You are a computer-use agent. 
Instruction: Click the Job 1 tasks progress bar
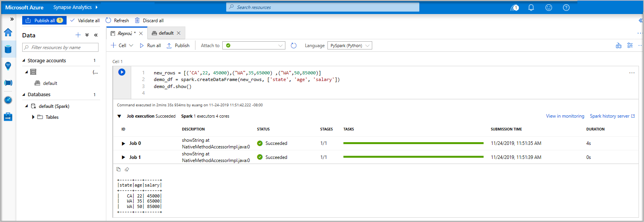[413, 157]
